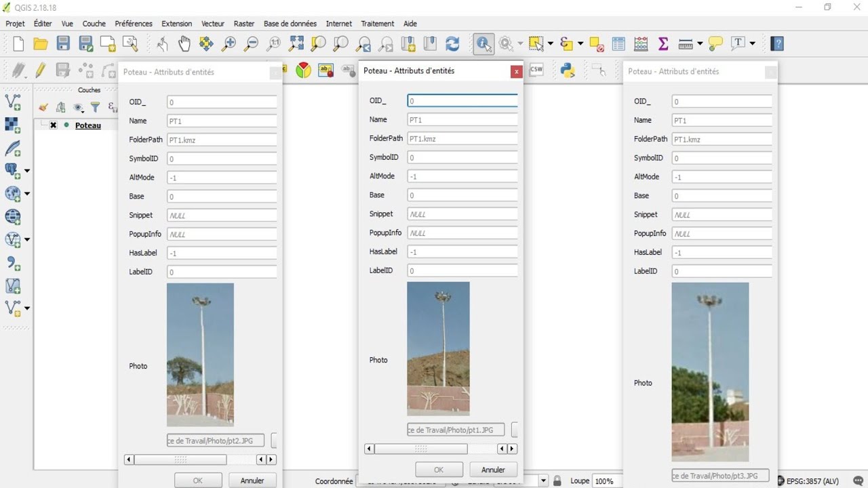Click Add SpatiaLite Layer feather icon
This screenshot has height=488, width=868.
(13, 148)
